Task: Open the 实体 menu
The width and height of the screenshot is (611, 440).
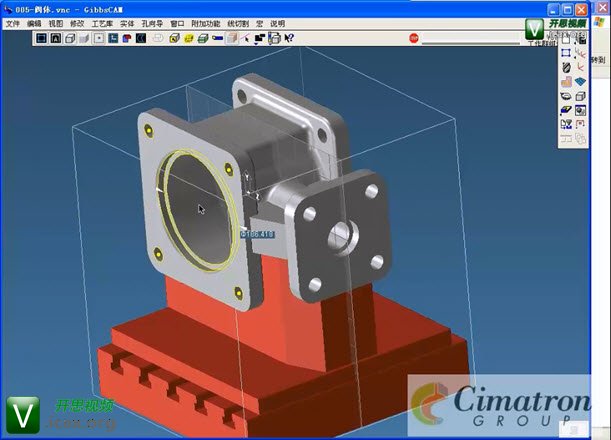Action: [127, 24]
